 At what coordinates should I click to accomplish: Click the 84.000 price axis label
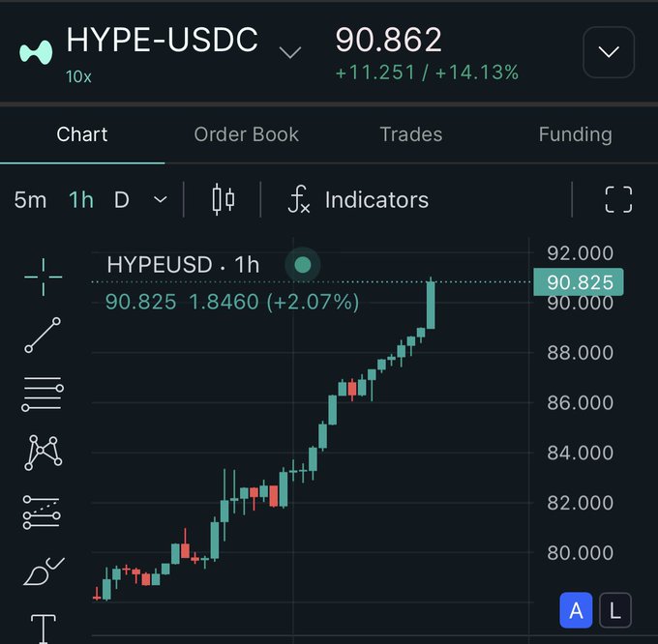click(x=580, y=453)
